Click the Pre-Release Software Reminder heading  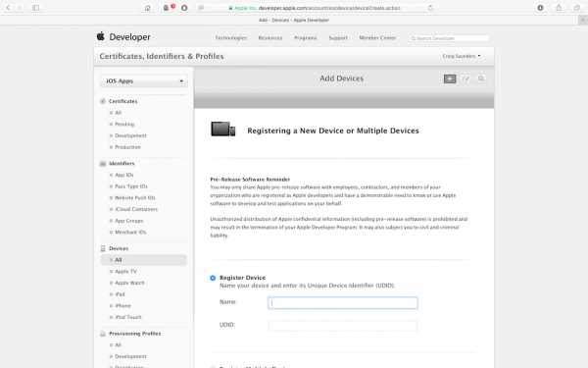pyautogui.click(x=250, y=180)
